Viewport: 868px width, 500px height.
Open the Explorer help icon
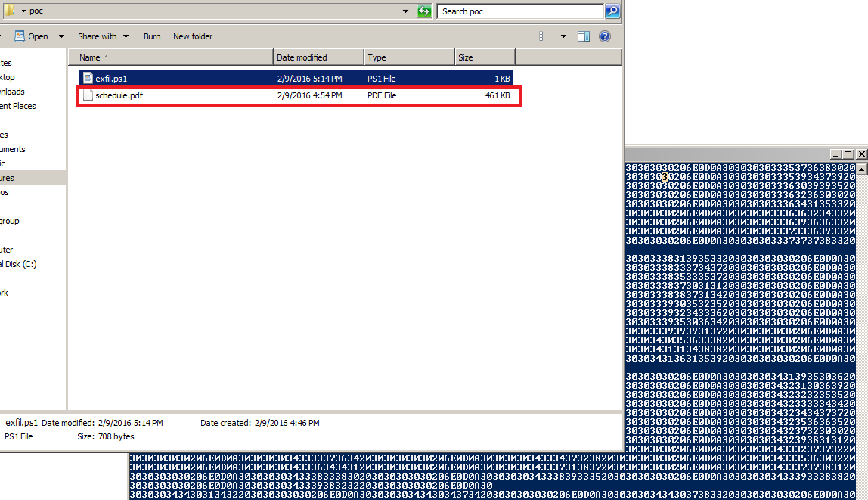tap(604, 36)
